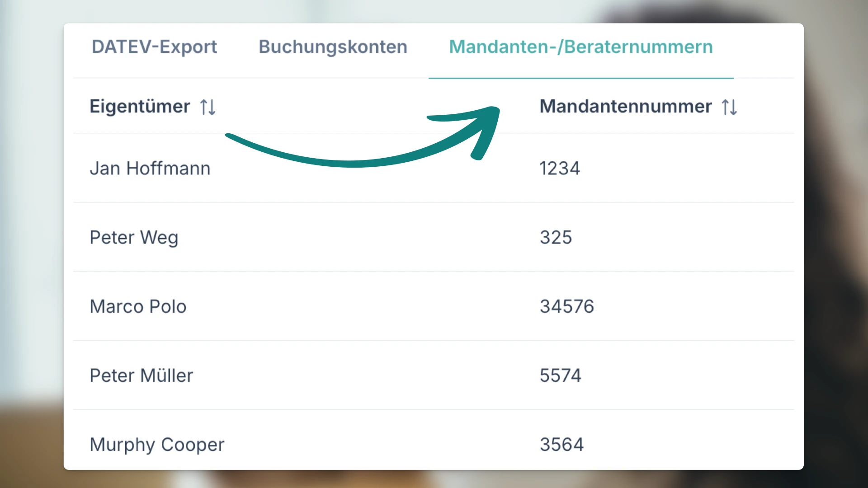
Task: Click the Mandantennummer value 325
Action: [556, 238]
